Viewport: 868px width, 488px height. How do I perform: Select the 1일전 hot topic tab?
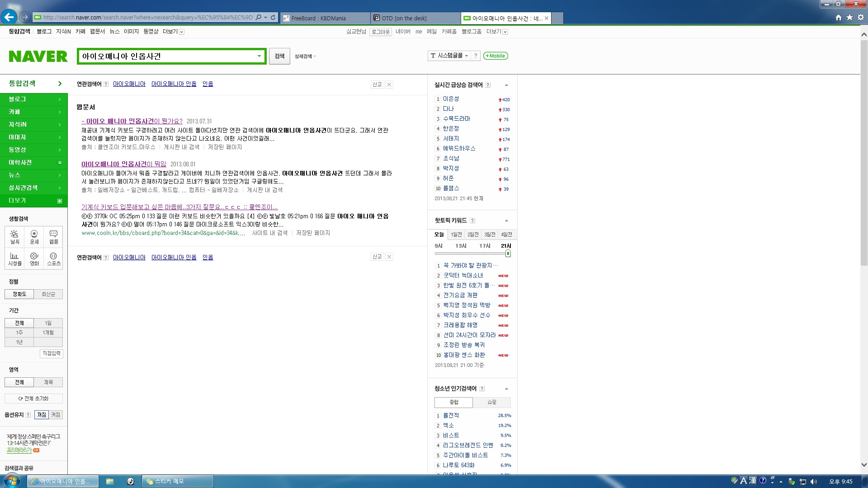coord(457,235)
